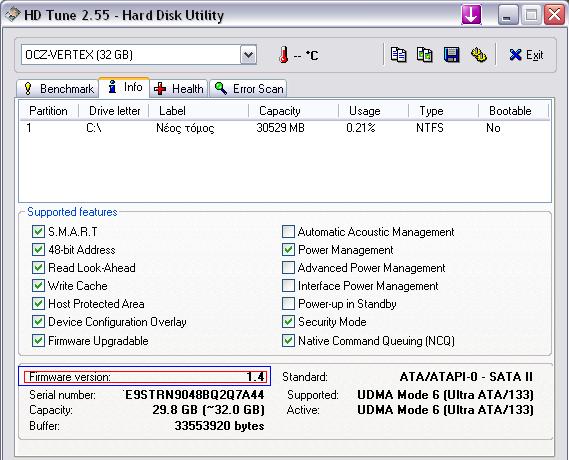Toggle the S.M.A.R.T checkbox
This screenshot has height=460, width=569.
[38, 231]
